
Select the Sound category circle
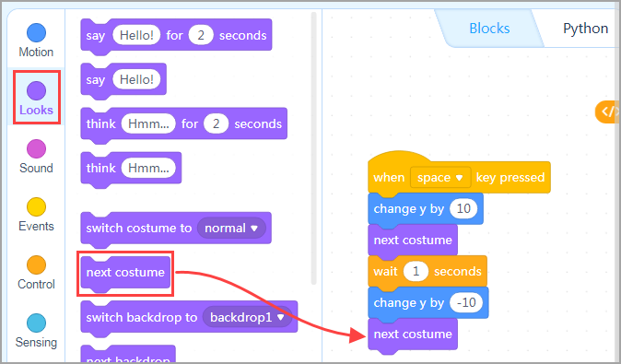click(x=36, y=148)
